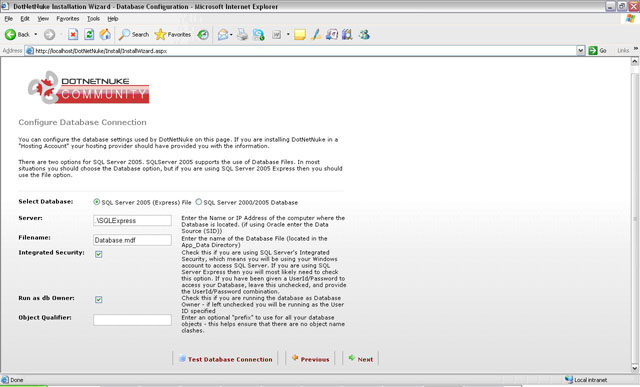
Task: Click the pencil highlighter toolbar icon
Action: click(x=316, y=35)
